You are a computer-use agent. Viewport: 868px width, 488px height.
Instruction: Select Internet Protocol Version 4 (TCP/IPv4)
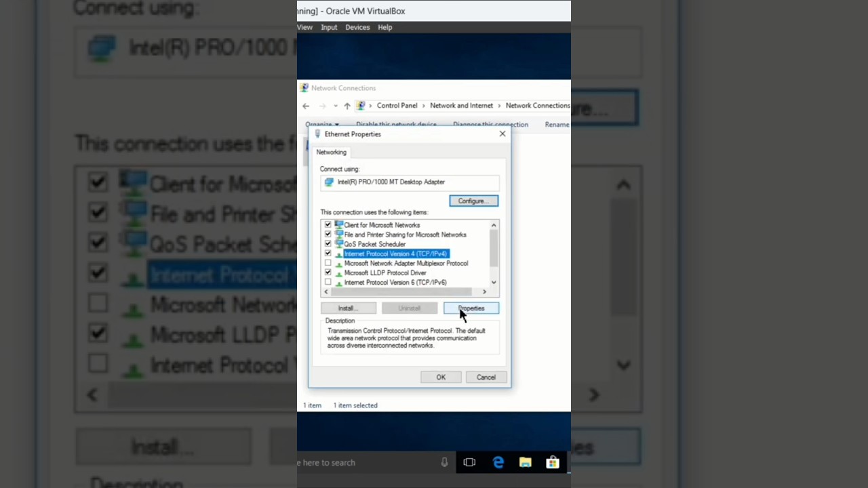coord(395,253)
